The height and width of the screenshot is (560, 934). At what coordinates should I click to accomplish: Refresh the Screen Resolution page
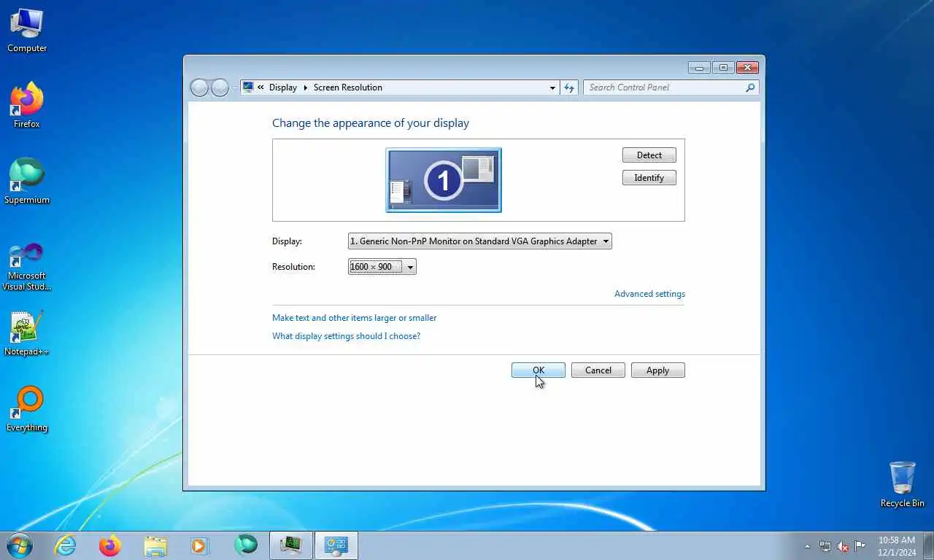pos(569,87)
